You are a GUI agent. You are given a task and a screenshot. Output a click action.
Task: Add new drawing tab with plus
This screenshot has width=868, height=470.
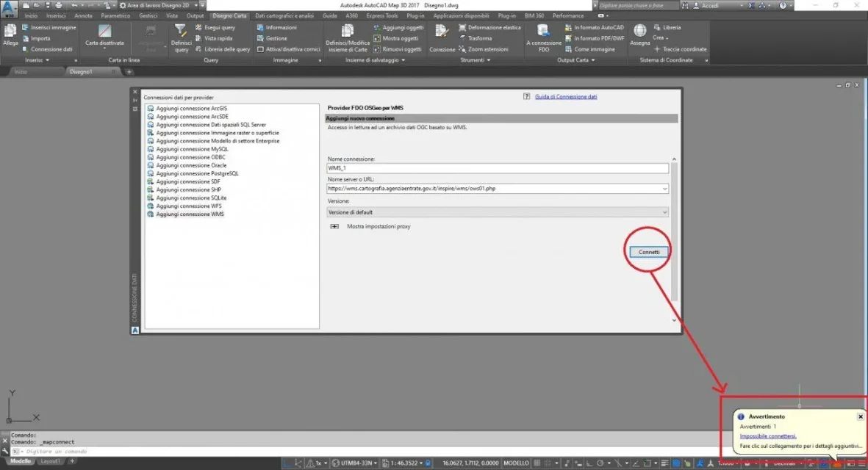129,72
